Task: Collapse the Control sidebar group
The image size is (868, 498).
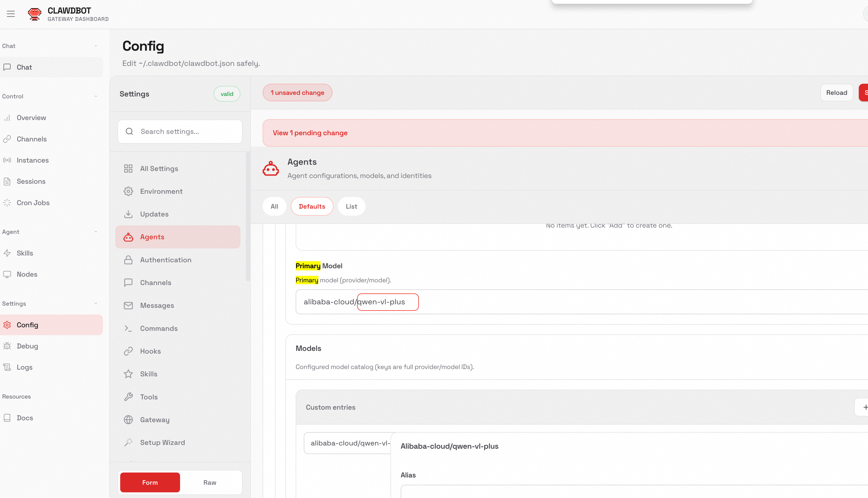Action: [x=96, y=96]
